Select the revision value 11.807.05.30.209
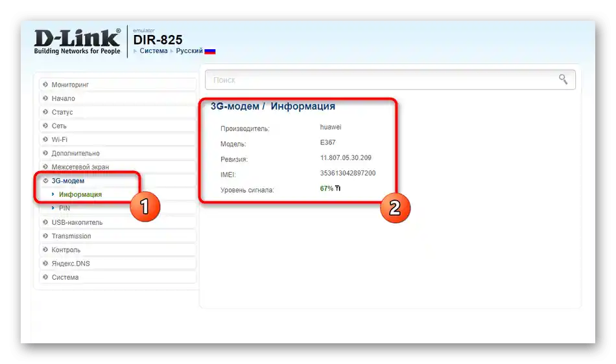Image resolution: width=616 pixels, height=364 pixels. coord(346,157)
